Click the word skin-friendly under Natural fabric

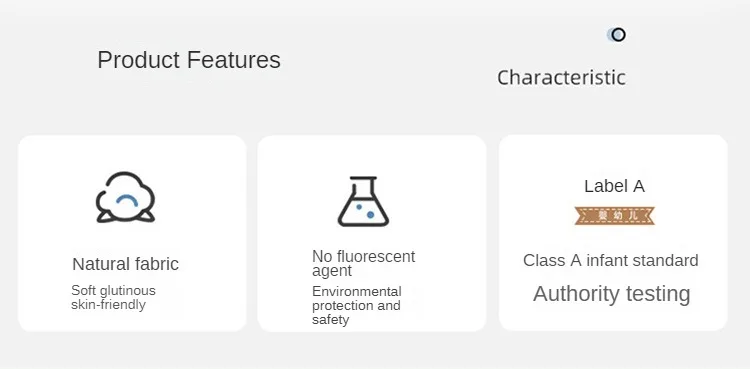click(108, 304)
